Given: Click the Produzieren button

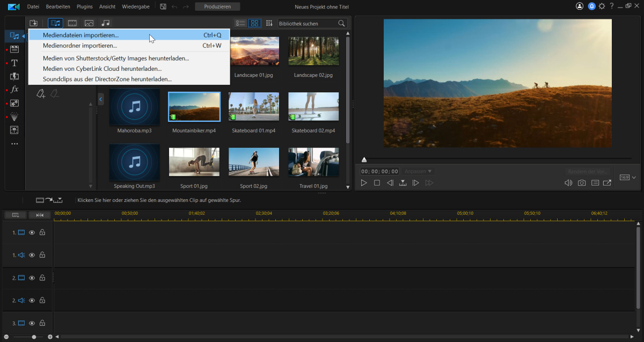Looking at the screenshot, I should coord(217,6).
